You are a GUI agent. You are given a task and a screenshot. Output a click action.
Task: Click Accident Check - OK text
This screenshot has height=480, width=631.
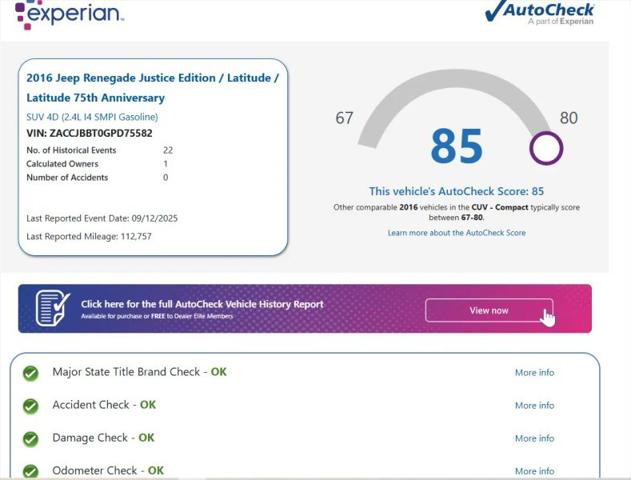(x=104, y=405)
